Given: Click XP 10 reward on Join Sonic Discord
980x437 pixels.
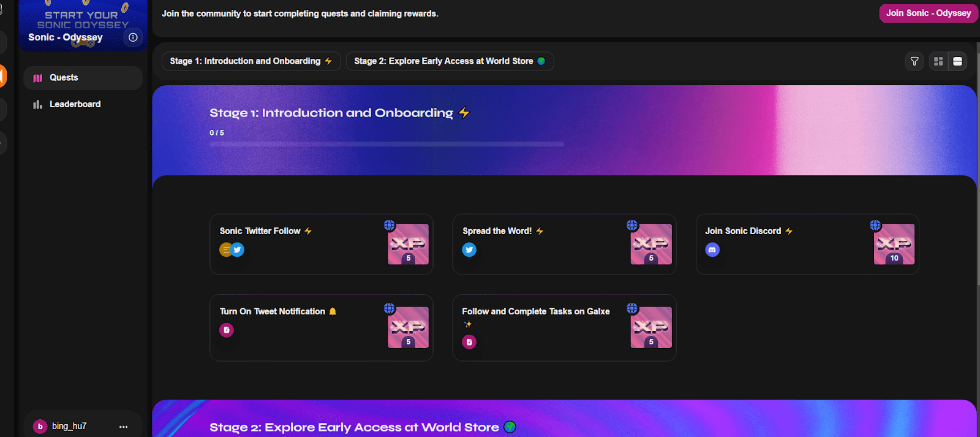Looking at the screenshot, I should [x=894, y=244].
